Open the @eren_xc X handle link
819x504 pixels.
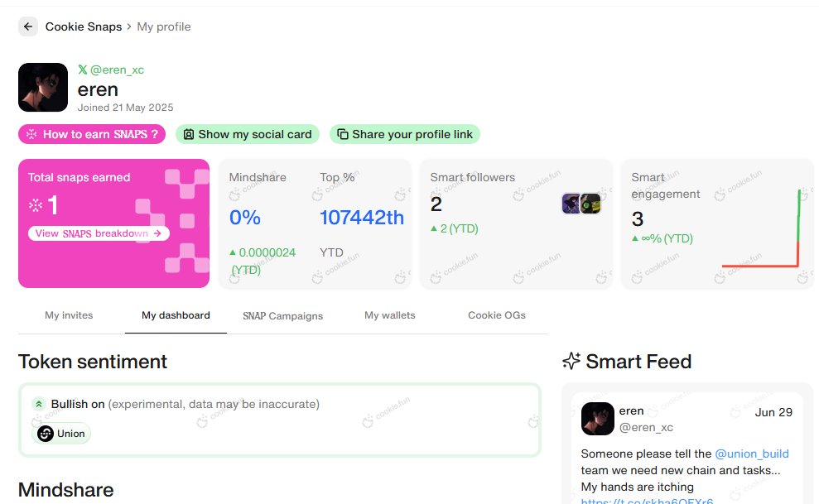(117, 70)
